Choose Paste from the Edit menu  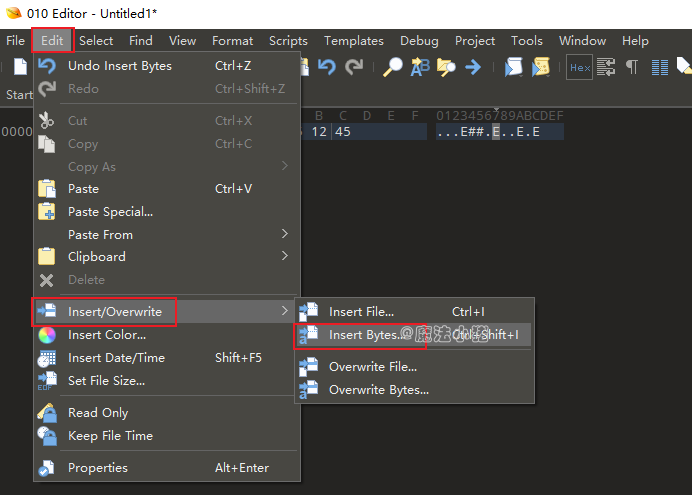[167, 189]
